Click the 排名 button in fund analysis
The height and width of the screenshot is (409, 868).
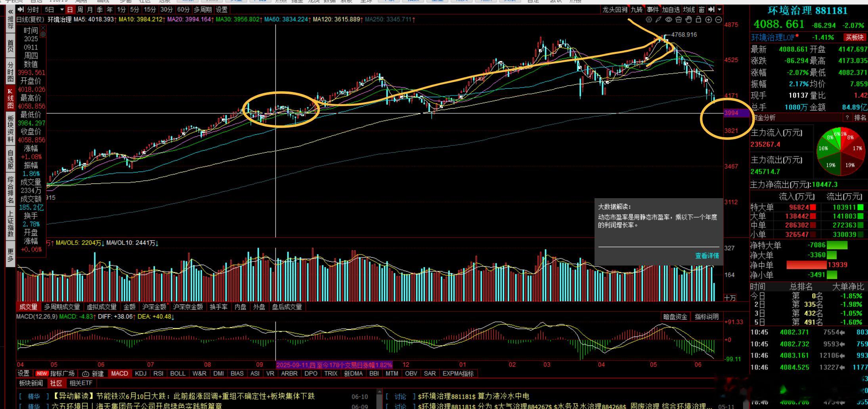860,118
